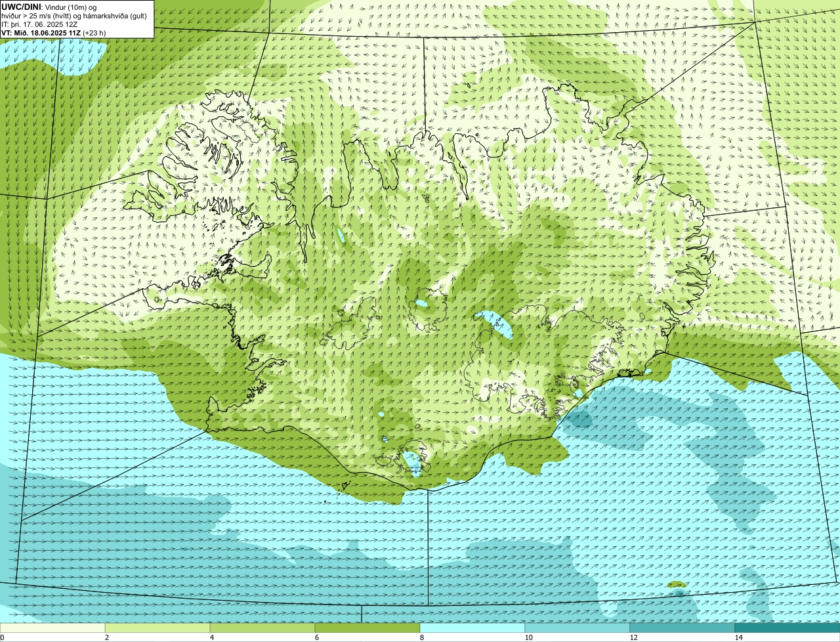The image size is (840, 642).
Task: Click the legend label "10"
Action: pos(528,637)
